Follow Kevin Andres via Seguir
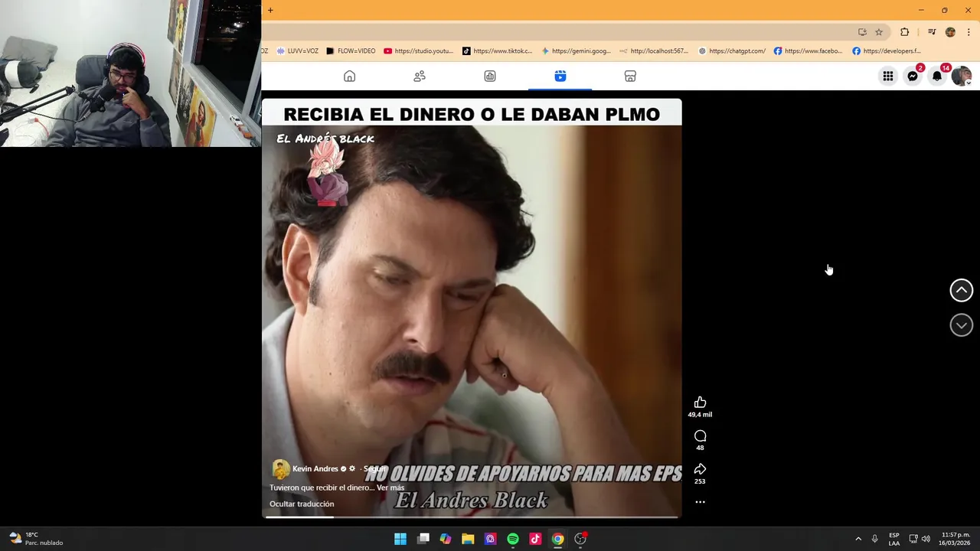The image size is (980, 551). point(374,469)
